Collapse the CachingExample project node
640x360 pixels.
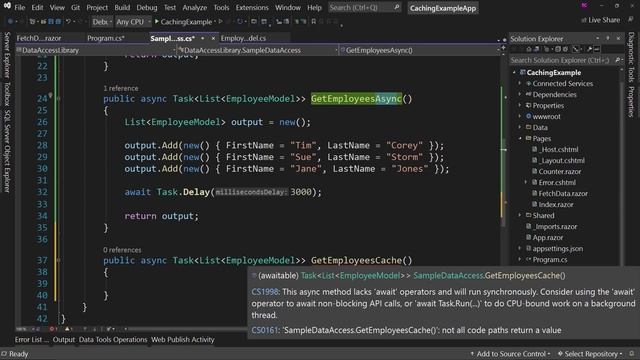point(514,72)
